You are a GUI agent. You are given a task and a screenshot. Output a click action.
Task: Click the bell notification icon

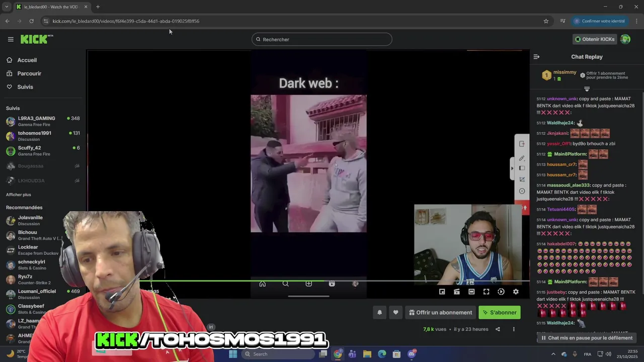click(x=380, y=312)
